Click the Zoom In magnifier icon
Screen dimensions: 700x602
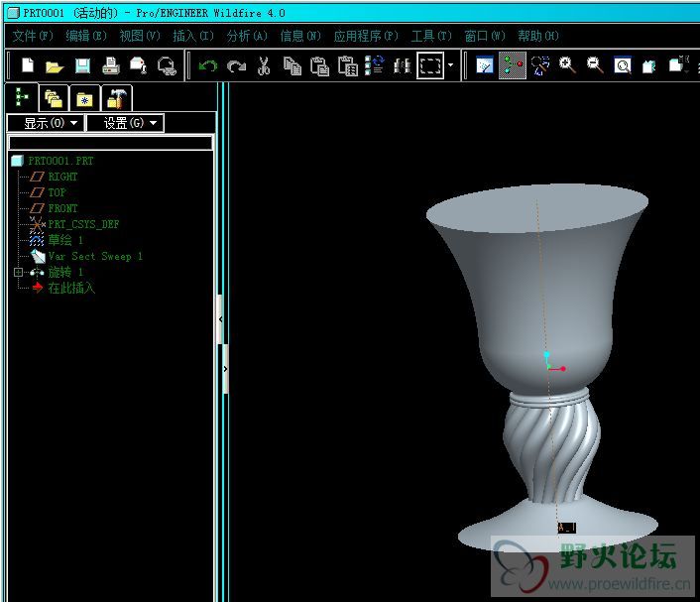pyautogui.click(x=567, y=65)
